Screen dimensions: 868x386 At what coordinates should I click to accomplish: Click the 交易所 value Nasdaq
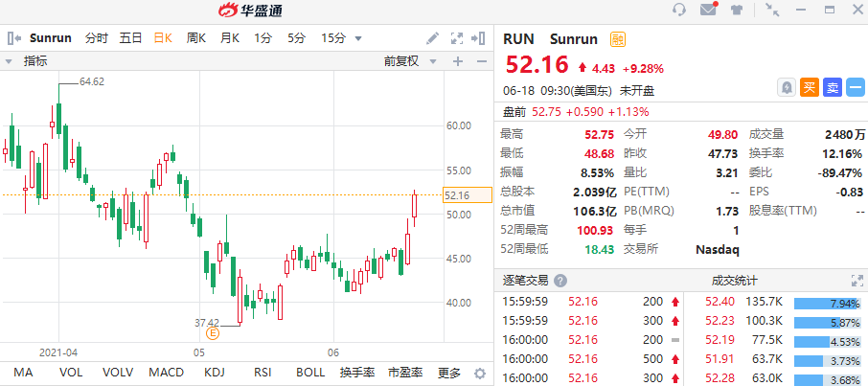pyautogui.click(x=717, y=249)
